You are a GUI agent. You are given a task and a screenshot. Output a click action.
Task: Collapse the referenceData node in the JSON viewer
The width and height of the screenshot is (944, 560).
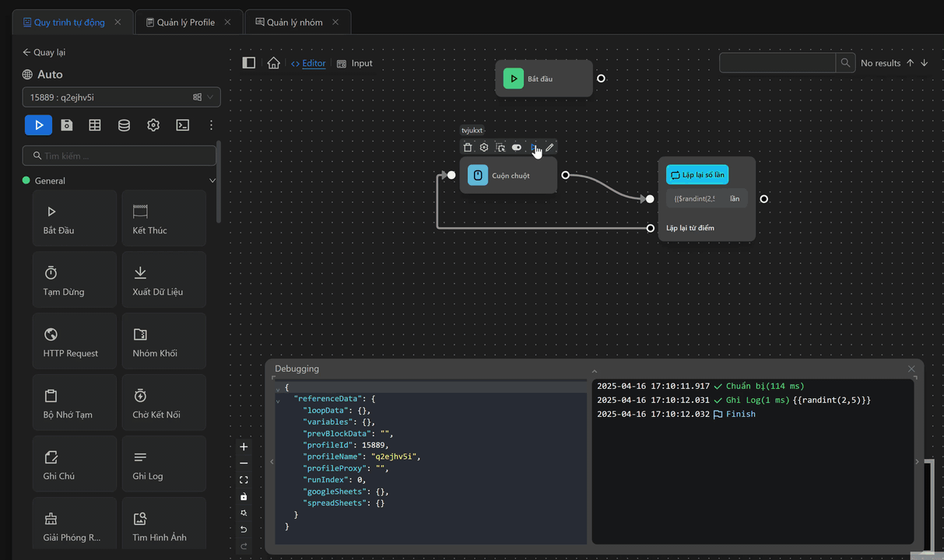(278, 401)
